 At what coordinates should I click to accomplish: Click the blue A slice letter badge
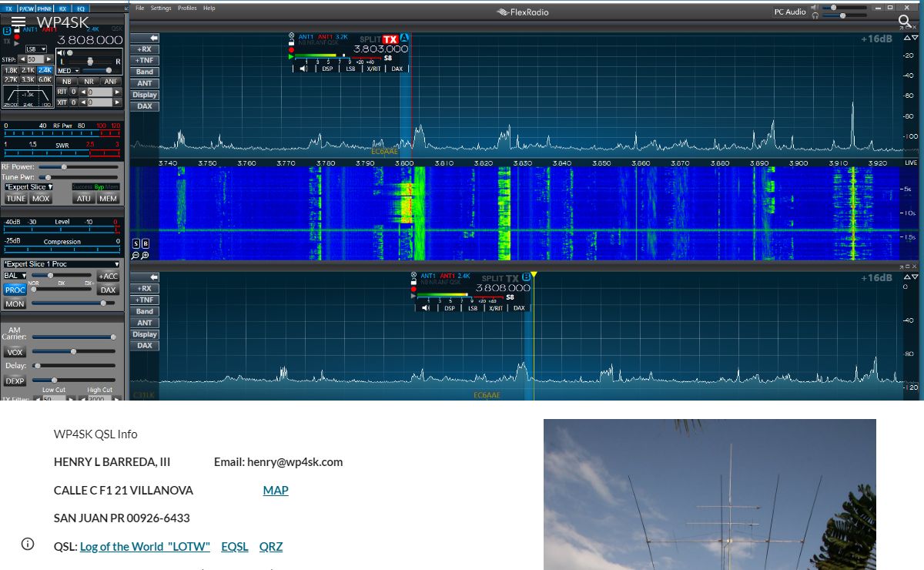(x=405, y=38)
